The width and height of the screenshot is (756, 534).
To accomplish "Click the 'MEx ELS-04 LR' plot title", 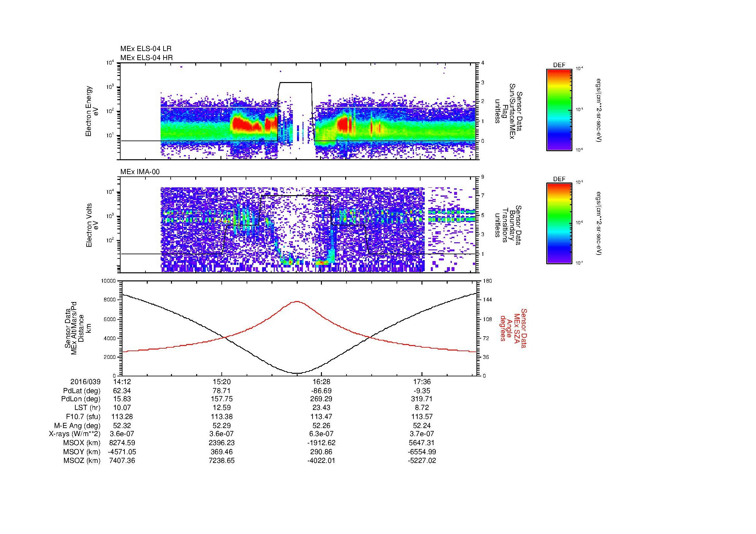I will tap(145, 49).
